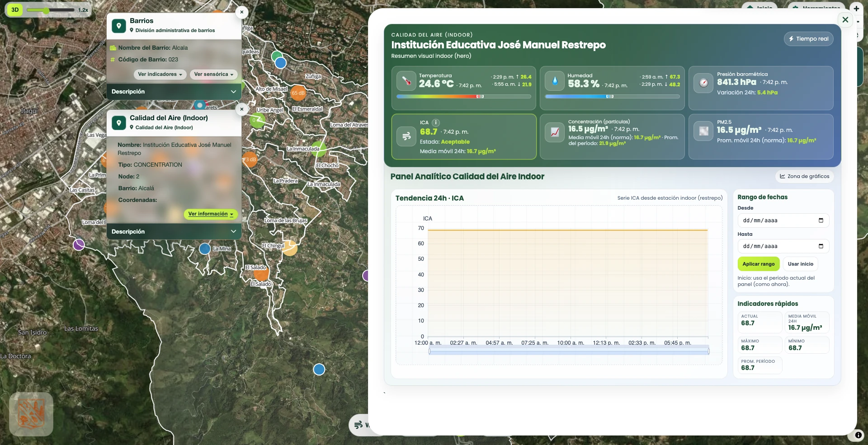This screenshot has height=445, width=868.
Task: Click the ICA info circle icon
Action: [x=436, y=122]
